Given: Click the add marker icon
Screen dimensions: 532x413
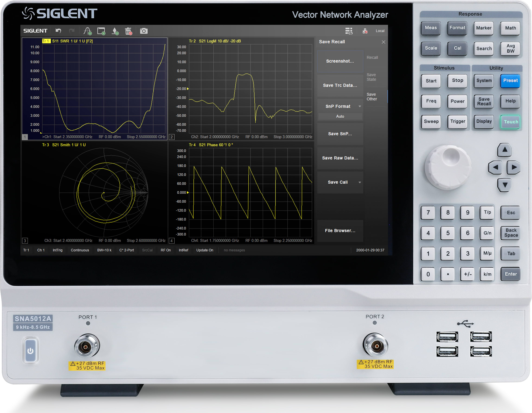Looking at the screenshot, I should click(x=115, y=31).
